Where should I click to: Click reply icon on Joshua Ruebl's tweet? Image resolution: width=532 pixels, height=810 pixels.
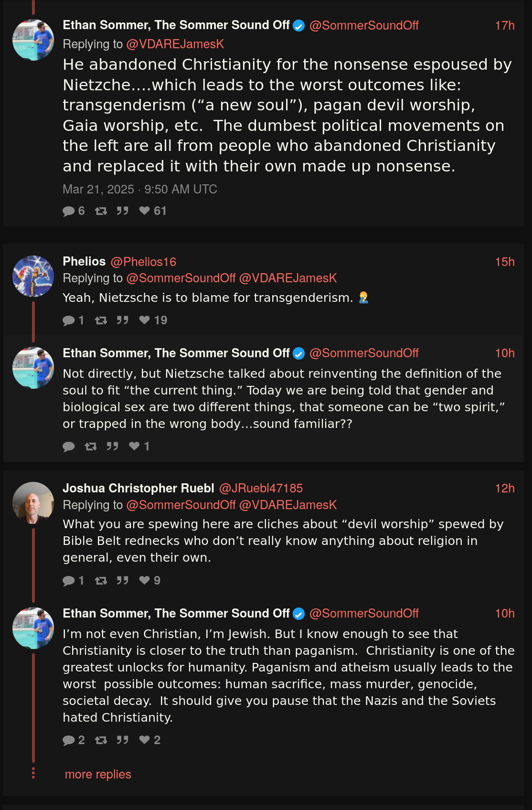[69, 581]
